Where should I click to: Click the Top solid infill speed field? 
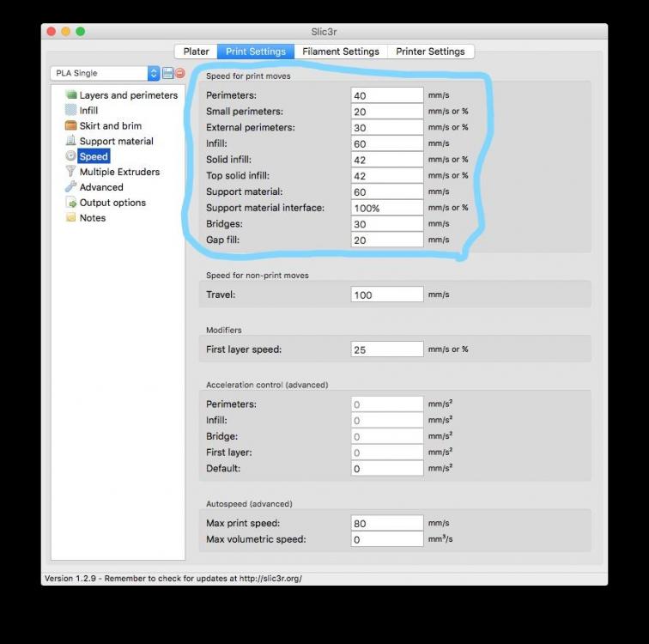click(x=387, y=176)
